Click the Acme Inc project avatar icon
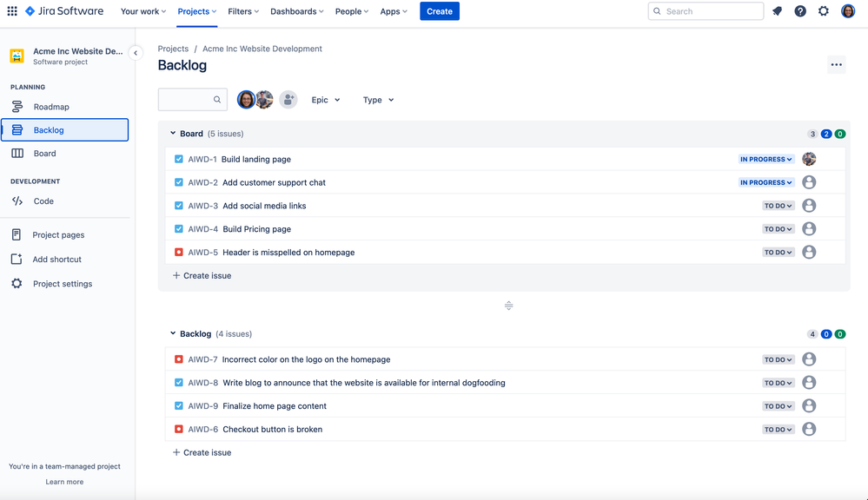Screen dimensions: 868x500 (17, 56)
